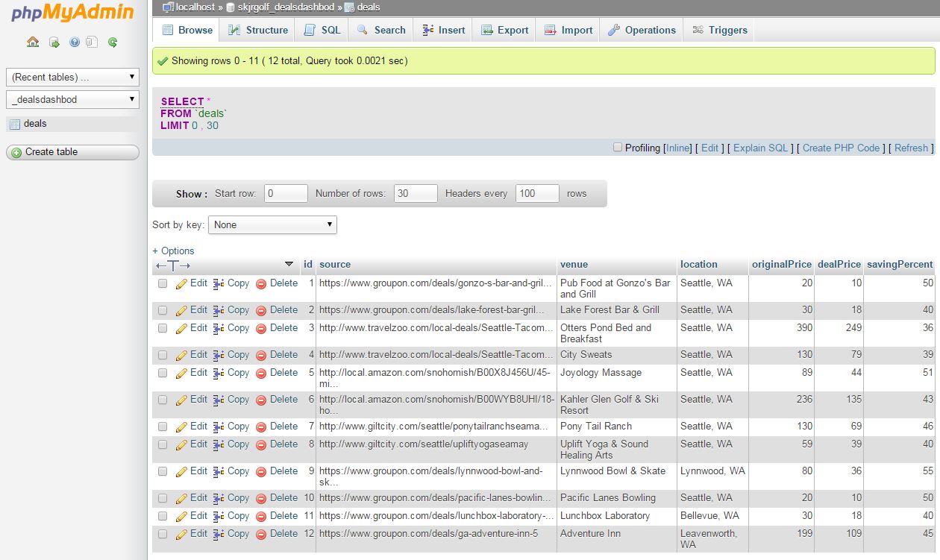Switch to the Structure tab
Image resolution: width=940 pixels, height=560 pixels.
[x=257, y=30]
